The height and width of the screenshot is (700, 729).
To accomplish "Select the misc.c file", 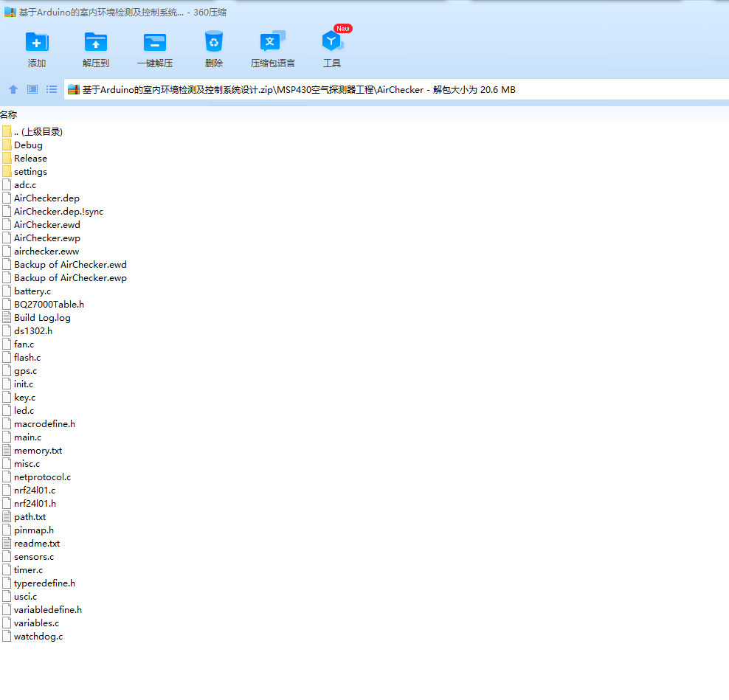I will tap(21, 464).
